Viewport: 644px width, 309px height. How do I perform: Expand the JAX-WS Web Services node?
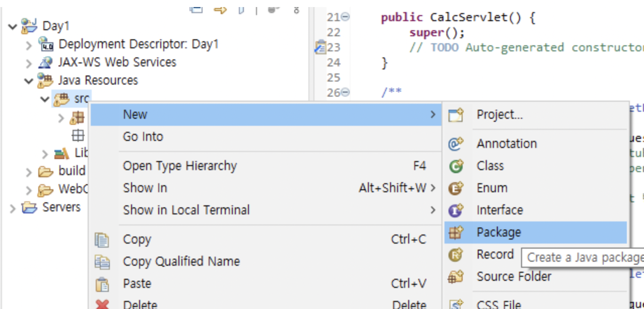29,63
